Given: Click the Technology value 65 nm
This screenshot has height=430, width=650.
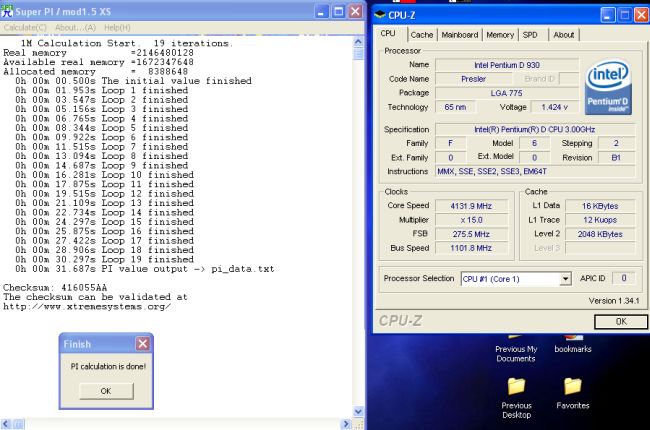Looking at the screenshot, I should click(455, 107).
